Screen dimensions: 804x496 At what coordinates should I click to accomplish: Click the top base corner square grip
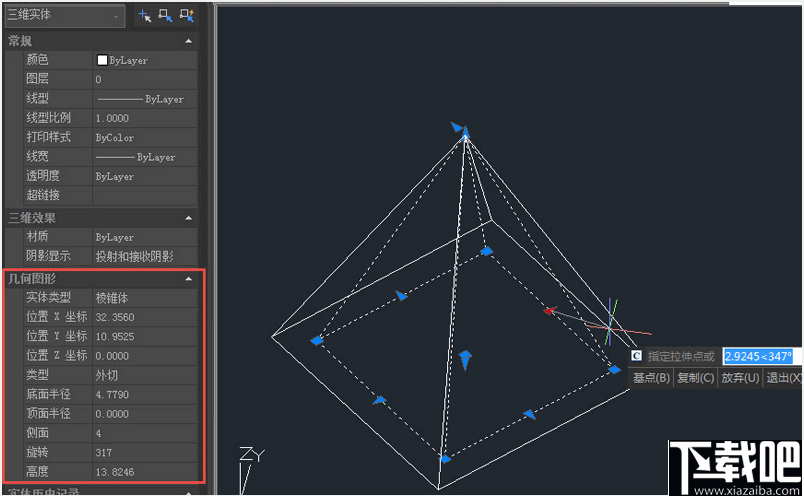pyautogui.click(x=487, y=251)
